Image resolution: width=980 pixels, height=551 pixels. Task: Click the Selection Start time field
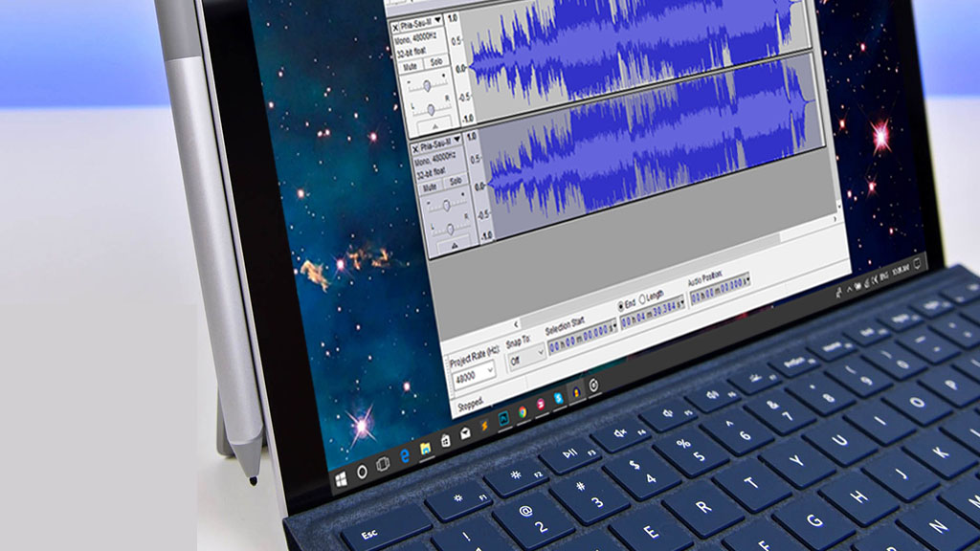(x=582, y=338)
